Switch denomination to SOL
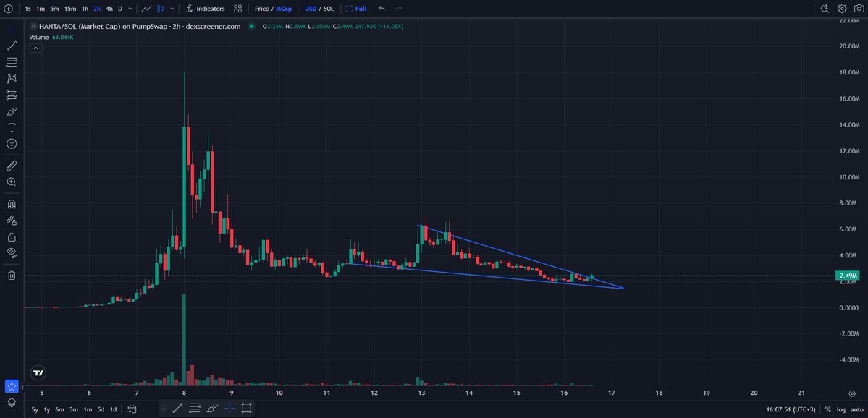868x418 pixels. pyautogui.click(x=329, y=9)
